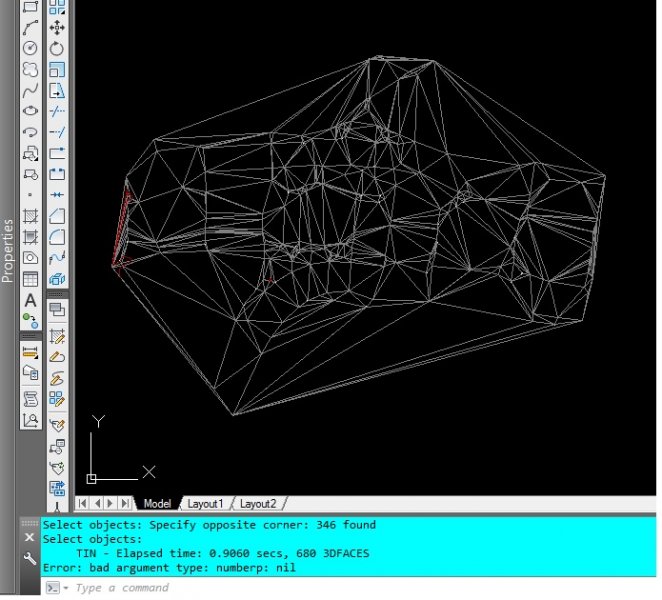Viewport: 662px width, 600px height.
Task: Select the Chamfer tool
Action: (x=57, y=216)
